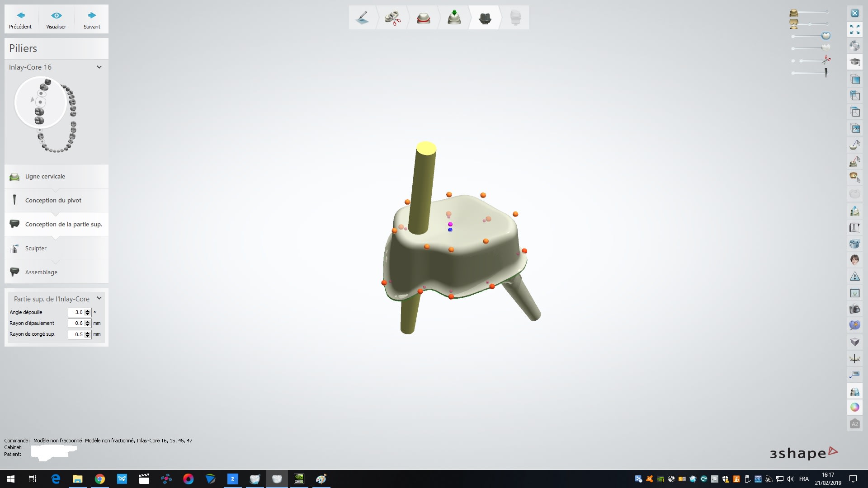Toggle the color wheel texture icon
868x488 pixels.
pyautogui.click(x=854, y=407)
